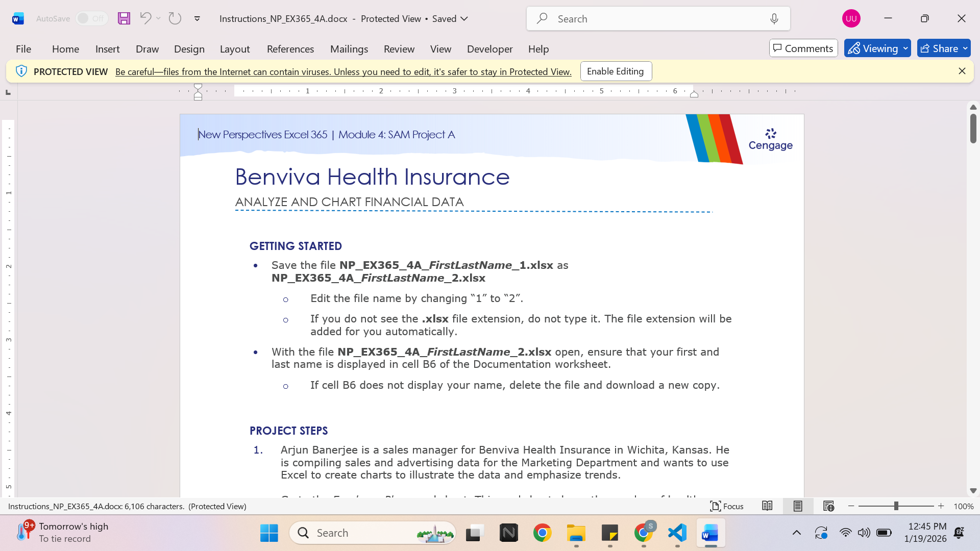The height and width of the screenshot is (551, 980).
Task: Click the tab stop selector icon
Action: [x=8, y=92]
